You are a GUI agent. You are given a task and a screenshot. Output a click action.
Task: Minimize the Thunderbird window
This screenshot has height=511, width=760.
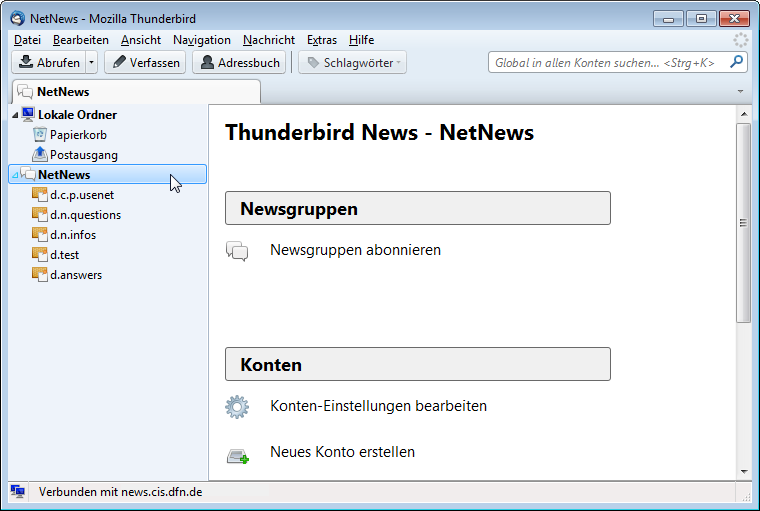tap(668, 19)
